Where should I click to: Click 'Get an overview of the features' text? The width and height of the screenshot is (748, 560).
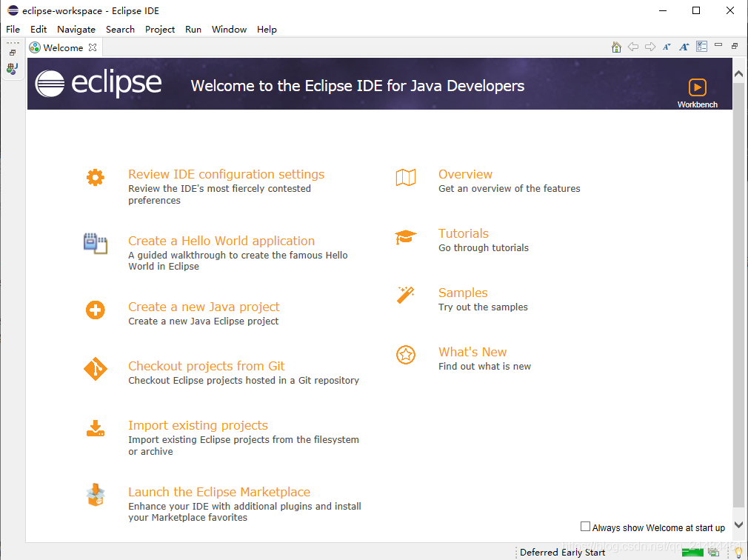tap(509, 188)
